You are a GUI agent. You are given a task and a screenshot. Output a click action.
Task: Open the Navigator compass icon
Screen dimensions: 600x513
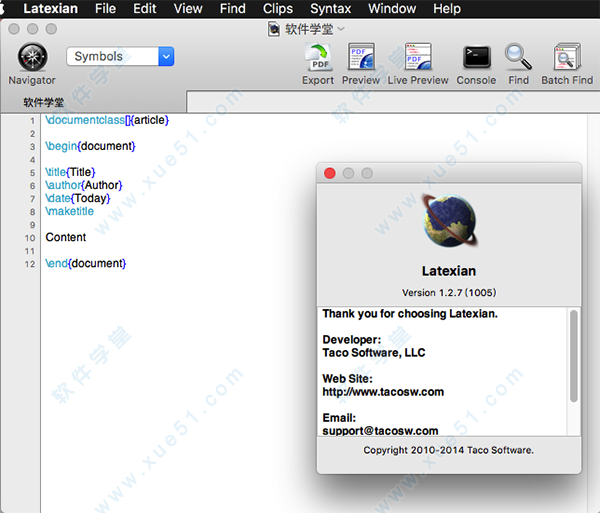(x=33, y=57)
